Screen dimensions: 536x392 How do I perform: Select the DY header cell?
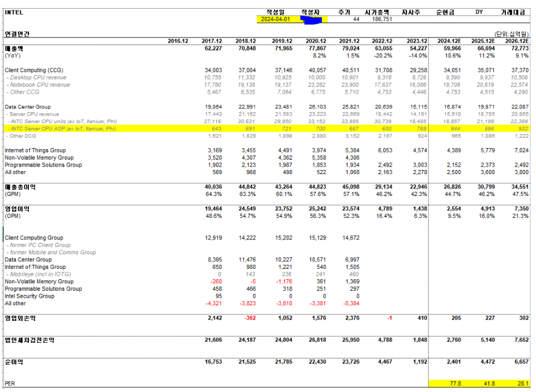(x=479, y=12)
